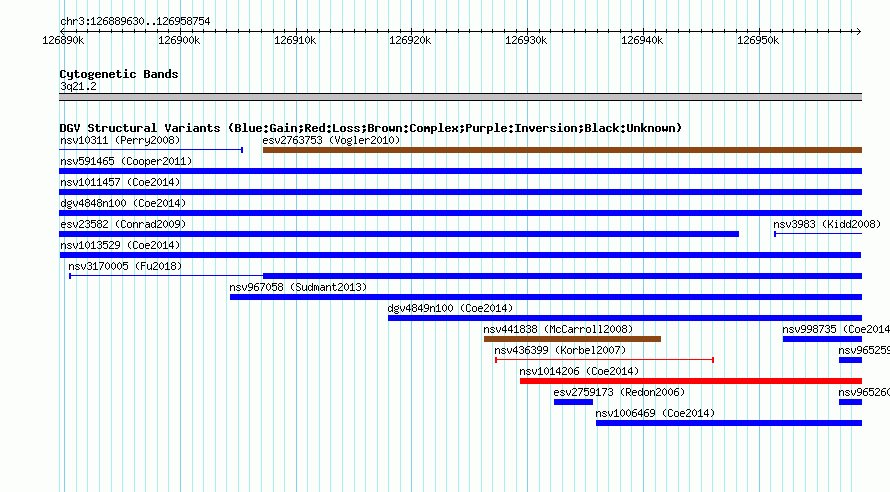
Task: Select the dgv4848n100 blue bar
Action: point(460,213)
